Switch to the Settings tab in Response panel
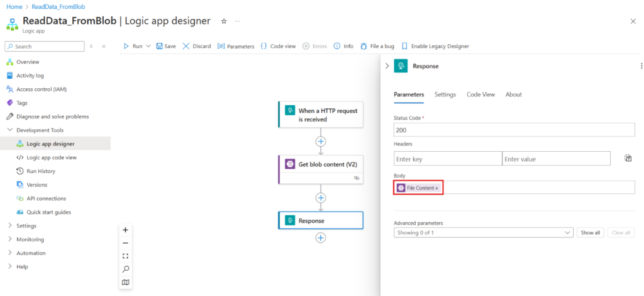This screenshot has width=644, height=296. click(x=445, y=94)
